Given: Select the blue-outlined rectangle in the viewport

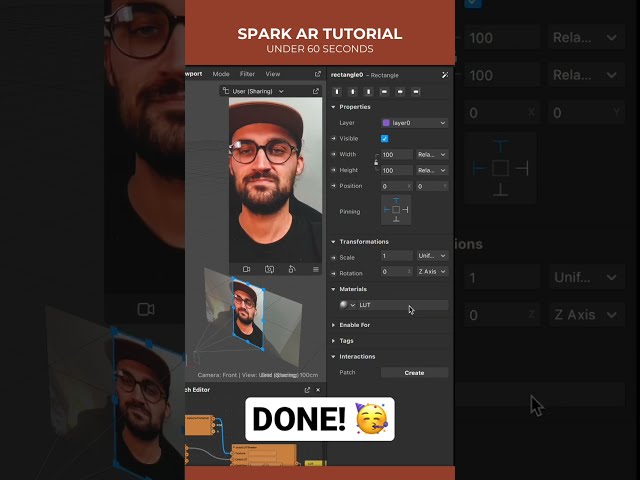Looking at the screenshot, I should tap(248, 314).
